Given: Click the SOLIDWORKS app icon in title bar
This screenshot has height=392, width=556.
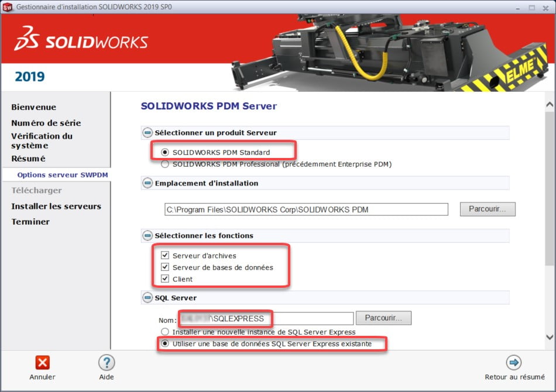Looking at the screenshot, I should tap(7, 7).
